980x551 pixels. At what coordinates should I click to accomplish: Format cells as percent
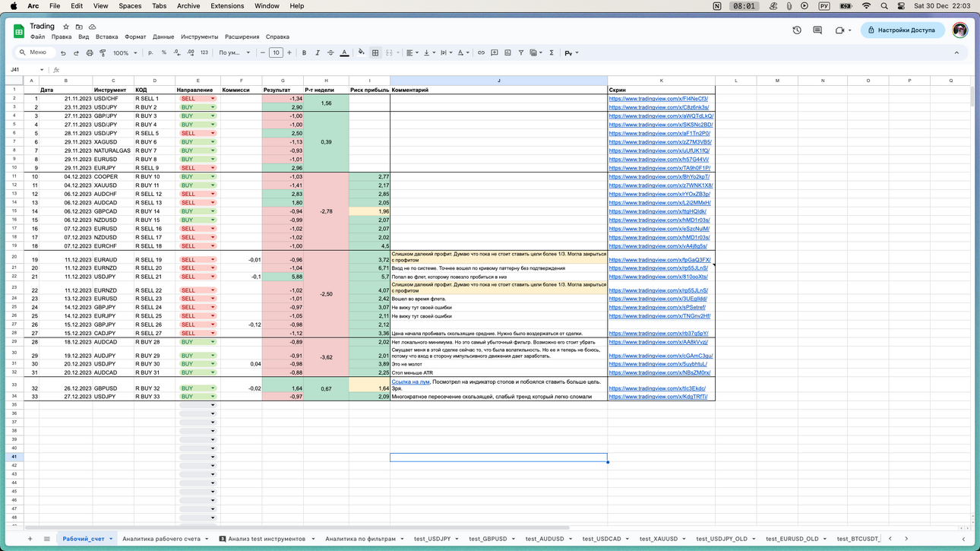coord(163,53)
